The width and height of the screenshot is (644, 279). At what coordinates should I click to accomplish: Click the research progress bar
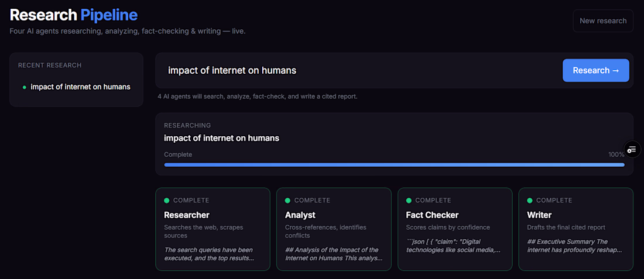pos(394,164)
